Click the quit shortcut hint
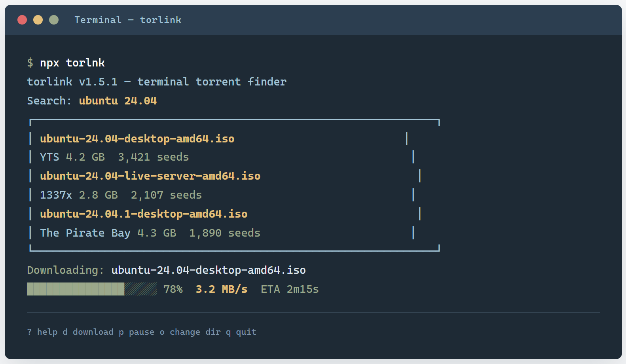This screenshot has width=626, height=364. pyautogui.click(x=241, y=332)
